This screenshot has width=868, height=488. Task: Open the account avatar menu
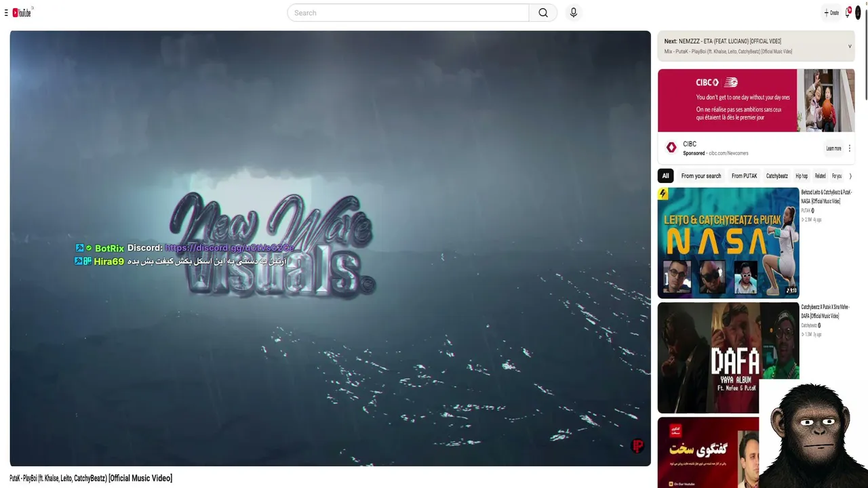pyautogui.click(x=858, y=13)
